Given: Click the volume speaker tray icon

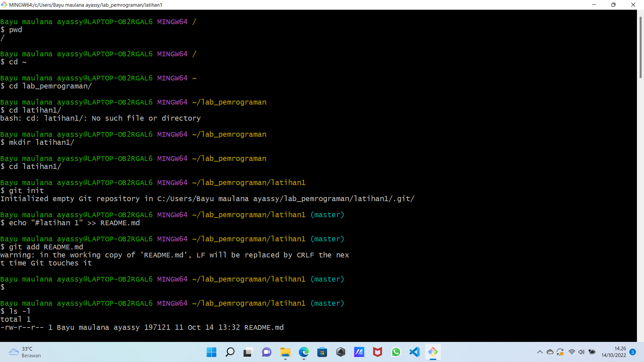Looking at the screenshot, I should tap(581, 352).
